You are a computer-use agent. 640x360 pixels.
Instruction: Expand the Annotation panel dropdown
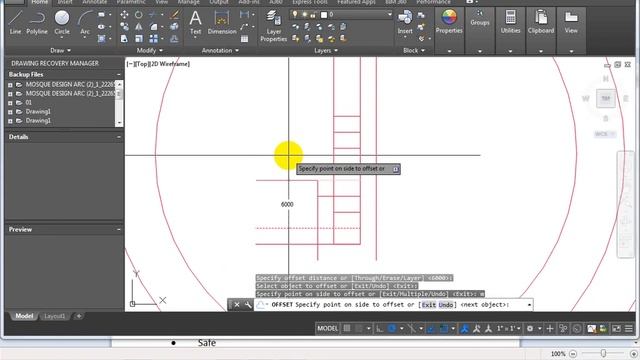220,50
